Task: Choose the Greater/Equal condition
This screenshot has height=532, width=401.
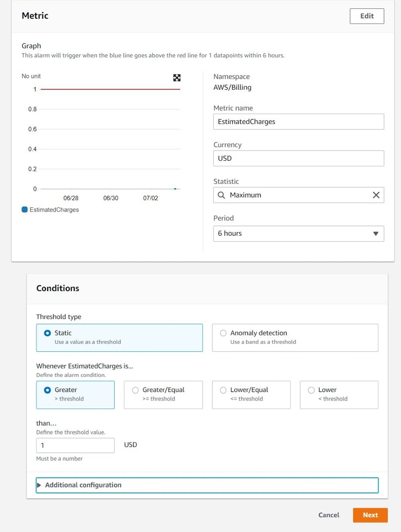Action: coord(163,395)
